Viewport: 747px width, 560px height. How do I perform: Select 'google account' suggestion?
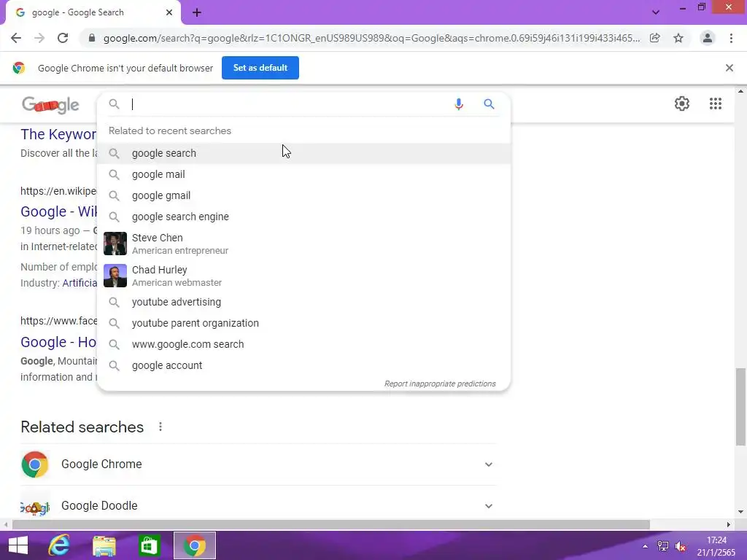tap(303, 365)
